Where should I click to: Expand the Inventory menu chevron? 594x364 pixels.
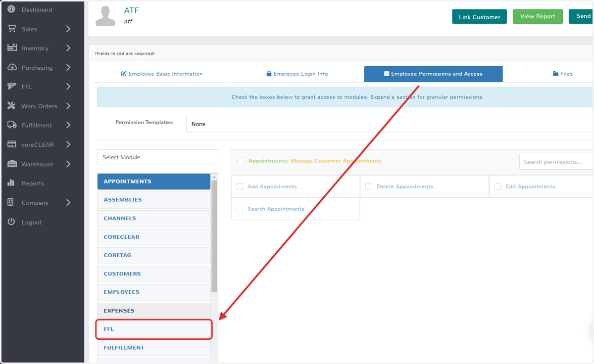tap(68, 48)
